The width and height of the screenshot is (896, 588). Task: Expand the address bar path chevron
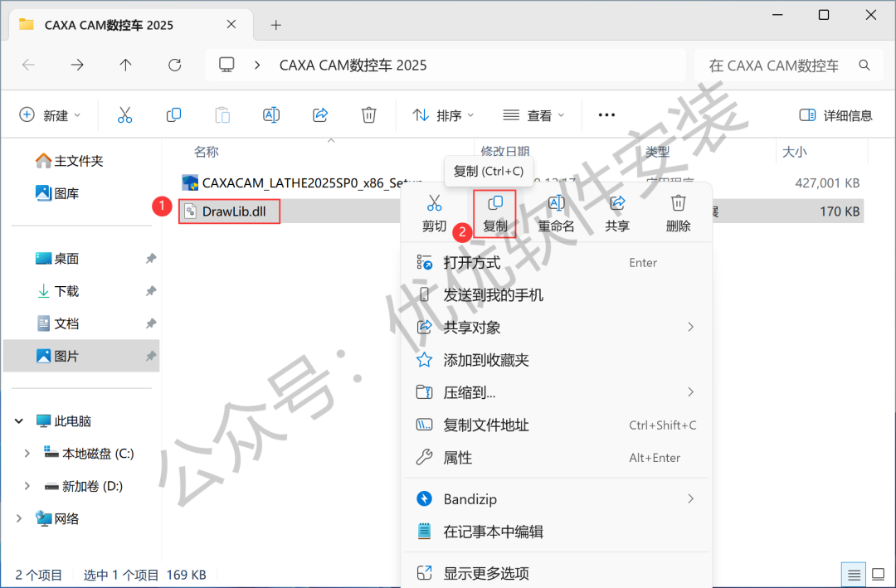257,66
